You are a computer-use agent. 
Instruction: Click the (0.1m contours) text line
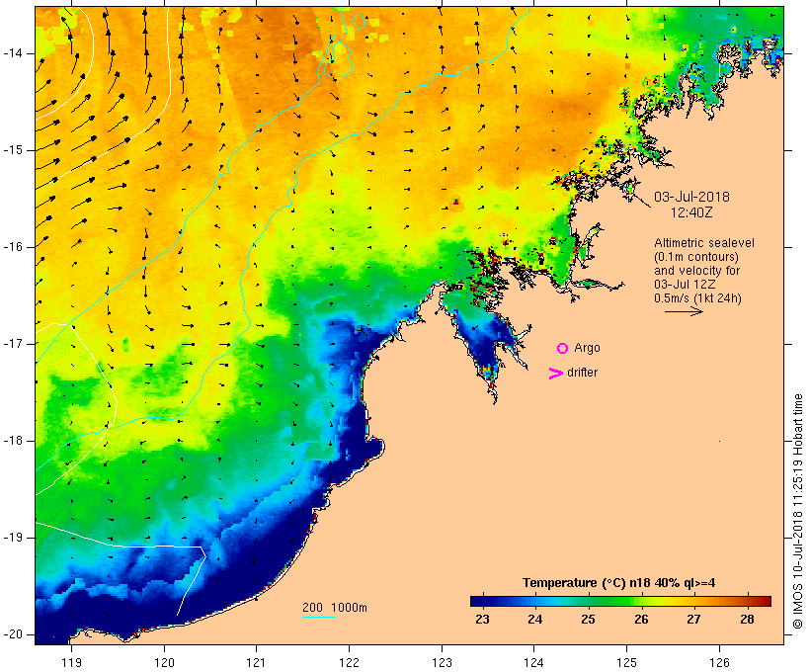[x=696, y=257]
